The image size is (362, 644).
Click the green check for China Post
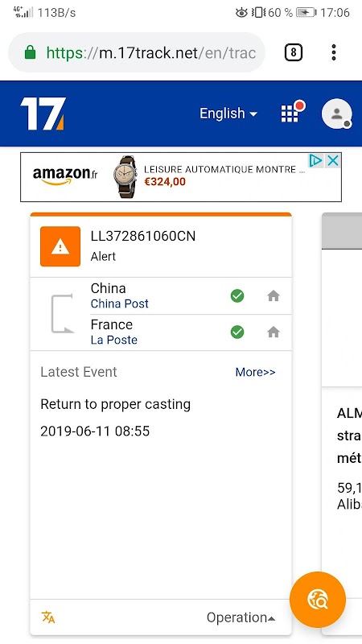tap(237, 295)
